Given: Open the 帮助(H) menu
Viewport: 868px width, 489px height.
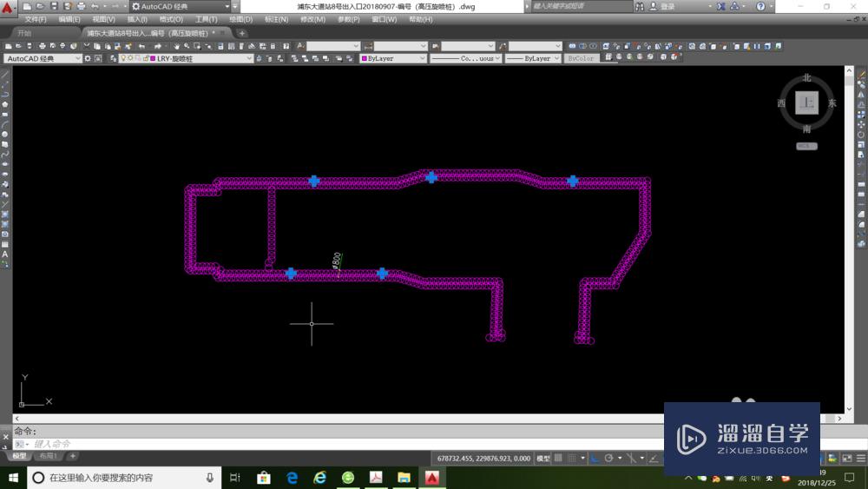Looking at the screenshot, I should click(421, 19).
